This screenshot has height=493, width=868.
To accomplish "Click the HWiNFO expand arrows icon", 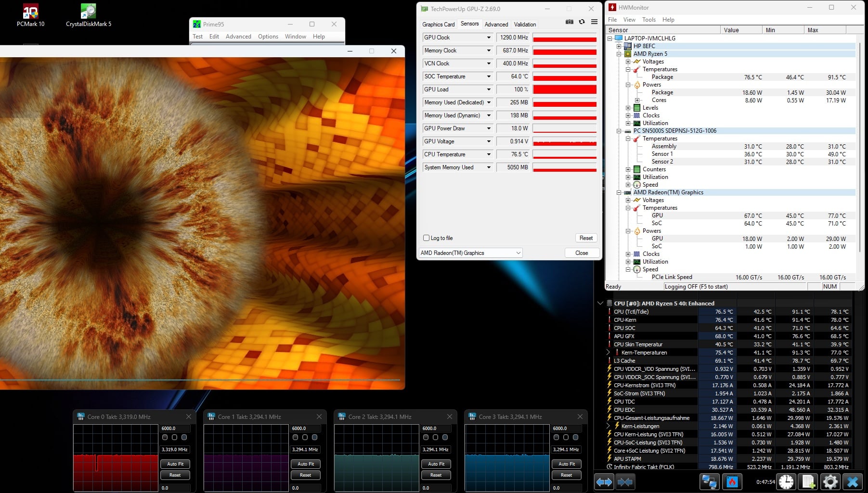I will tap(604, 481).
